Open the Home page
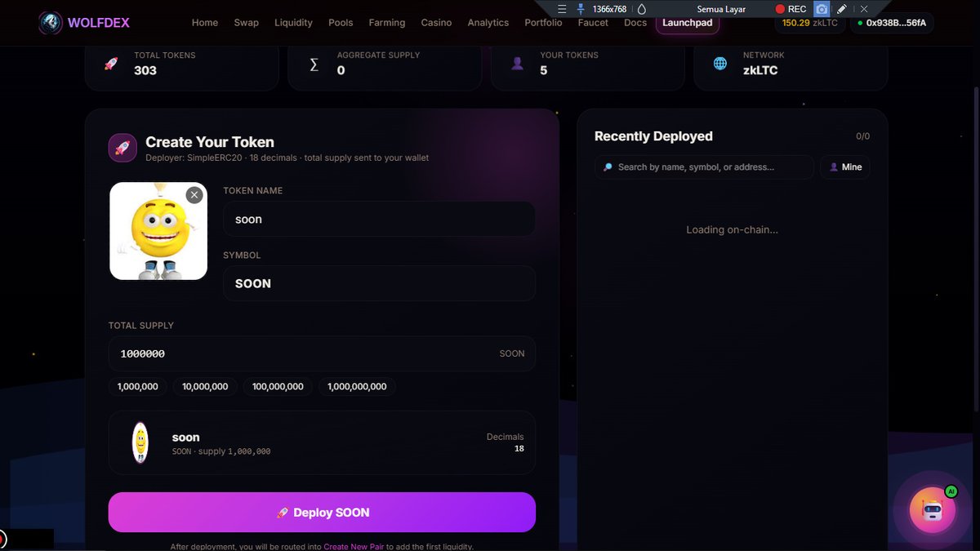Screen dimensions: 980x551 [205, 23]
